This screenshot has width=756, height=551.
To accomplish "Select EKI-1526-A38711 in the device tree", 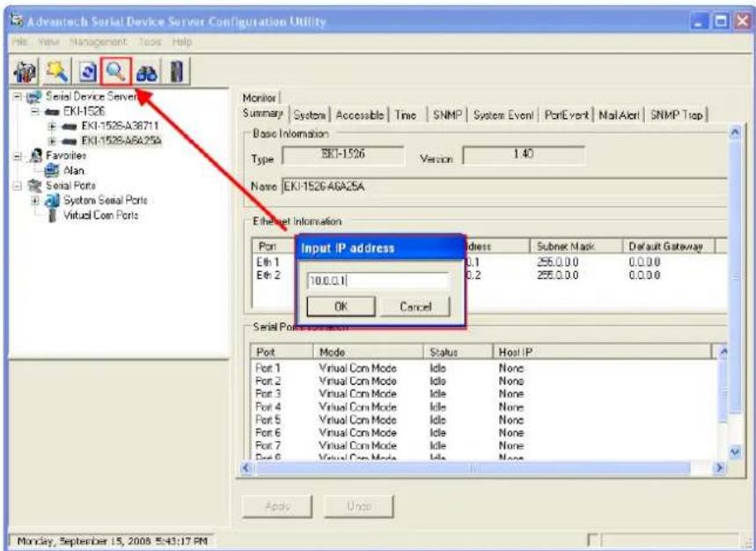I will click(x=120, y=126).
